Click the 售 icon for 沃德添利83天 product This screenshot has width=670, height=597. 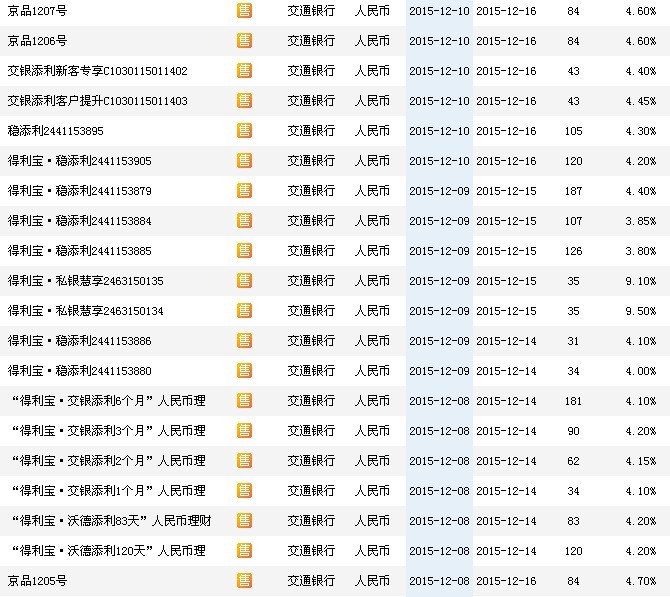pos(244,521)
